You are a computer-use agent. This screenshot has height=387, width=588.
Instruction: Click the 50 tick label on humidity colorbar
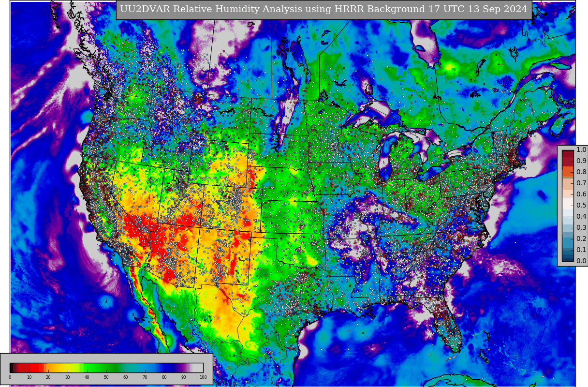(x=106, y=377)
